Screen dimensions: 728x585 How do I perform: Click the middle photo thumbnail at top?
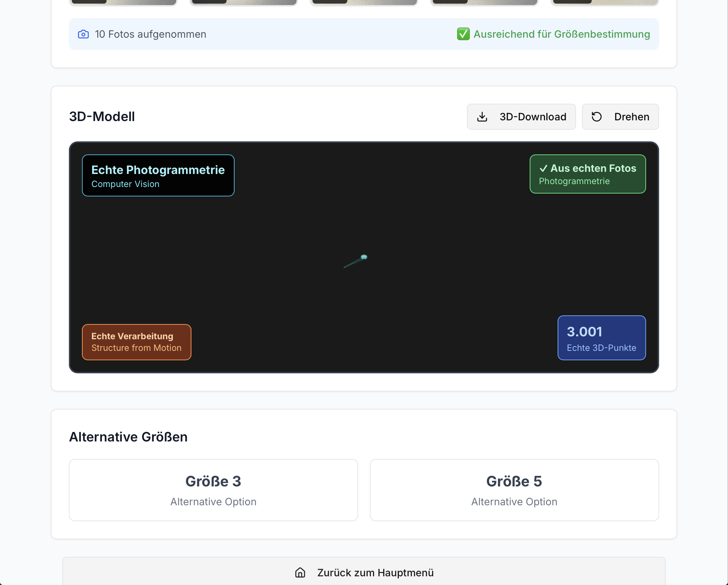click(364, 2)
